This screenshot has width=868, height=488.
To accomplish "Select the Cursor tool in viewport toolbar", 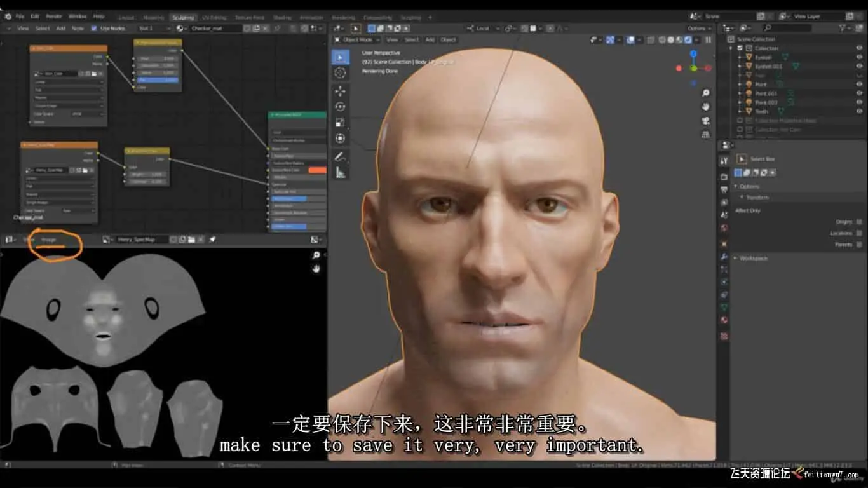I will 340,73.
